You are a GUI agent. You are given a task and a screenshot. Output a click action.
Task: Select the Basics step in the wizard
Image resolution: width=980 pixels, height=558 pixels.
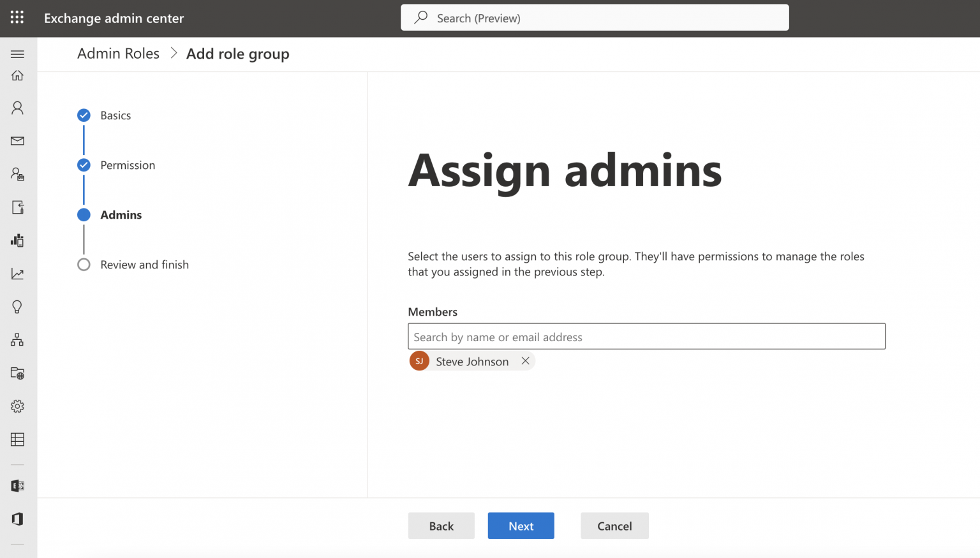pos(115,115)
